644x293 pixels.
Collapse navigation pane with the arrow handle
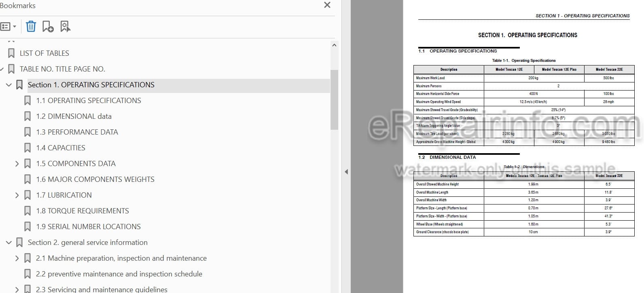346,172
